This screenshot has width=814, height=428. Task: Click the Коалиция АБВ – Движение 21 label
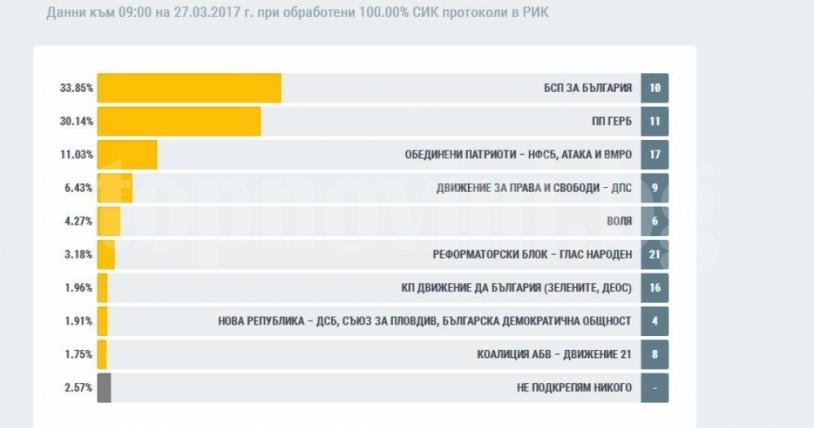tap(554, 354)
